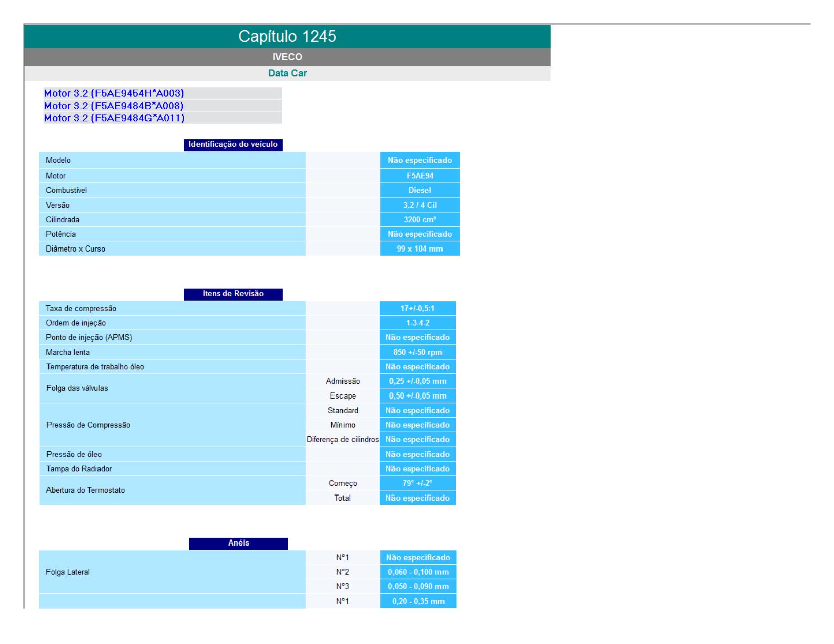Image resolution: width=834 pixels, height=644 pixels.
Task: Click 'Não especificado' beside Mínimo
Action: pyautogui.click(x=418, y=425)
